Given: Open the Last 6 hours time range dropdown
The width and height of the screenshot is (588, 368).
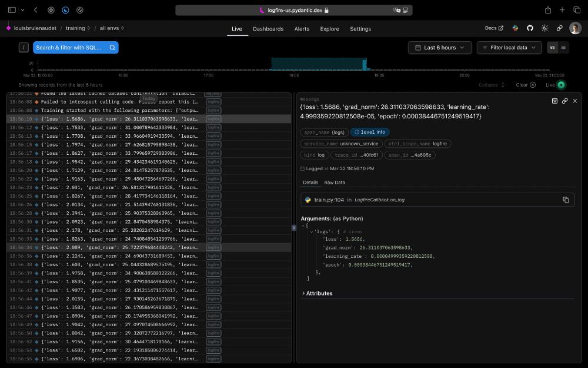Looking at the screenshot, I should click(439, 48).
